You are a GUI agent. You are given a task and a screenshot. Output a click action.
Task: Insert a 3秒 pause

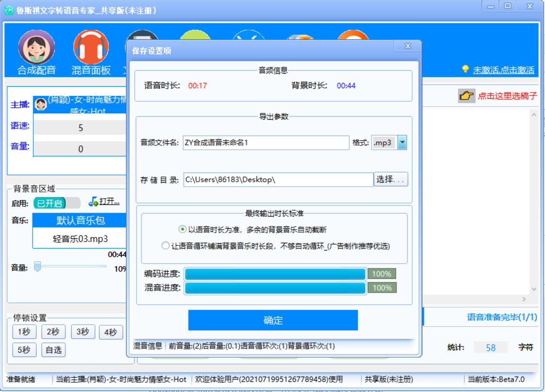point(83,332)
